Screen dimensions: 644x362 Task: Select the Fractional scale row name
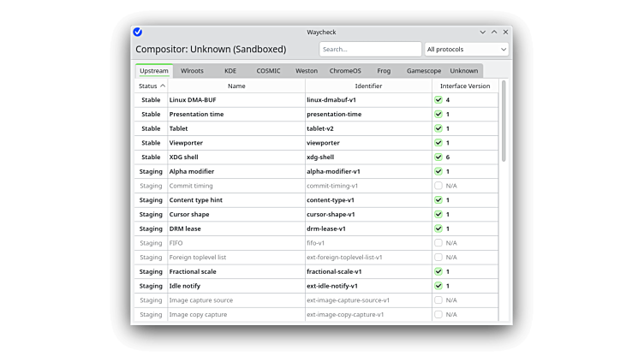pos(192,271)
